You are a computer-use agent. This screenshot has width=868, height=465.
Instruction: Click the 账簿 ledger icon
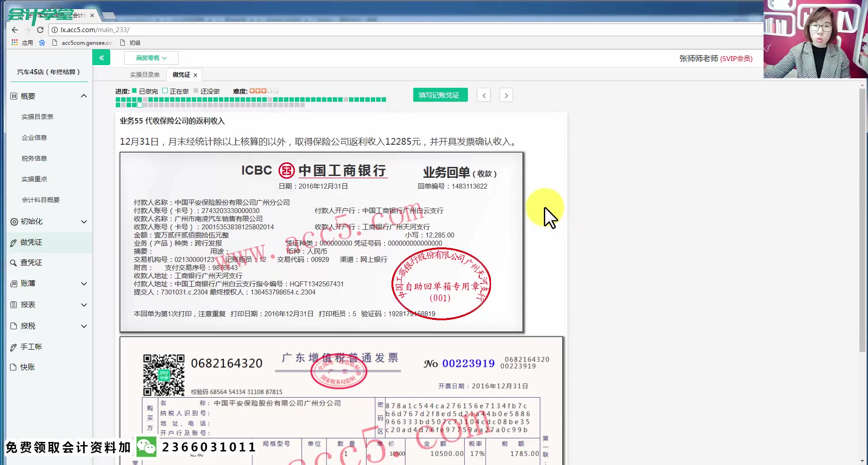click(x=14, y=284)
